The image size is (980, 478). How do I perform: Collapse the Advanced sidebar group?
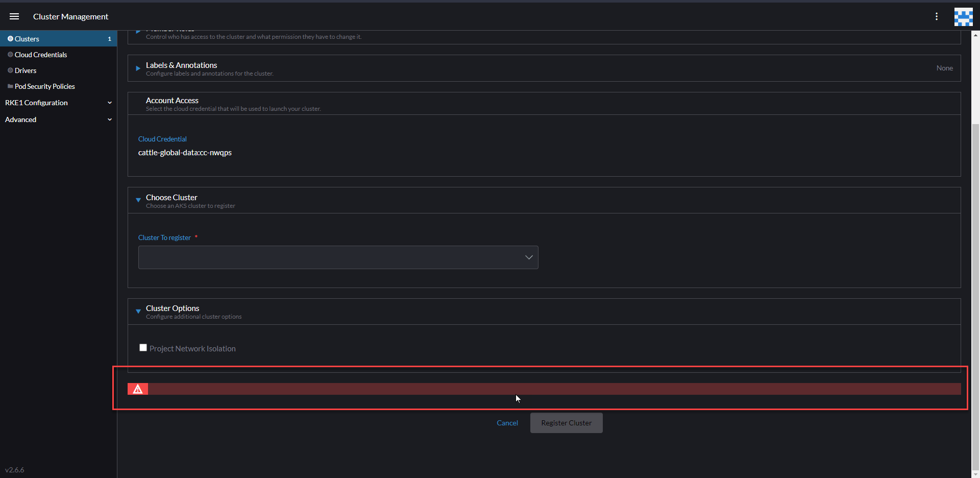click(x=110, y=119)
